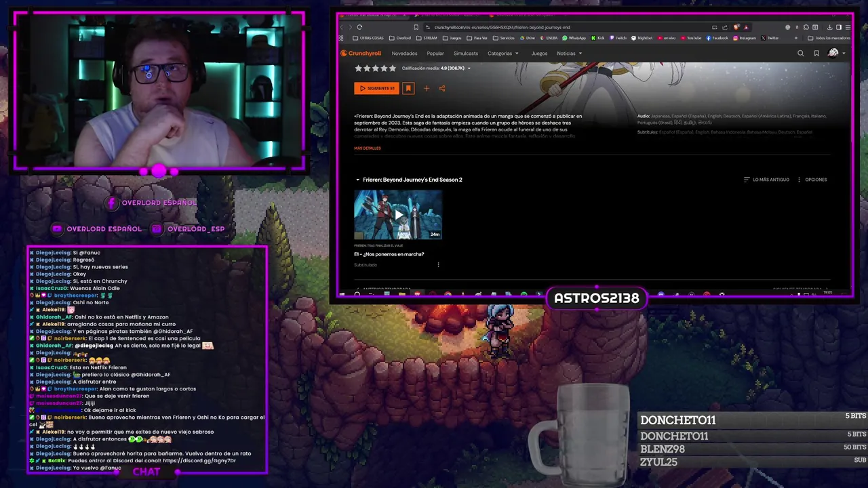Open the Facebook bookmark
868x488 pixels.
click(x=717, y=38)
